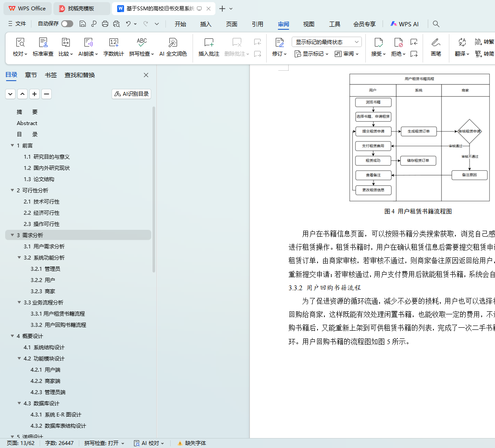Viewport: 495px width, 448px height.
Task: Convert text with 转繁
Action: (x=485, y=42)
